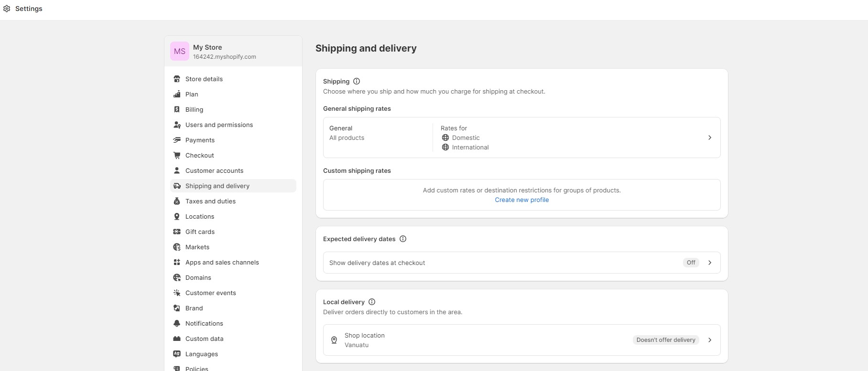Click the Customer events icon

pos(177,293)
